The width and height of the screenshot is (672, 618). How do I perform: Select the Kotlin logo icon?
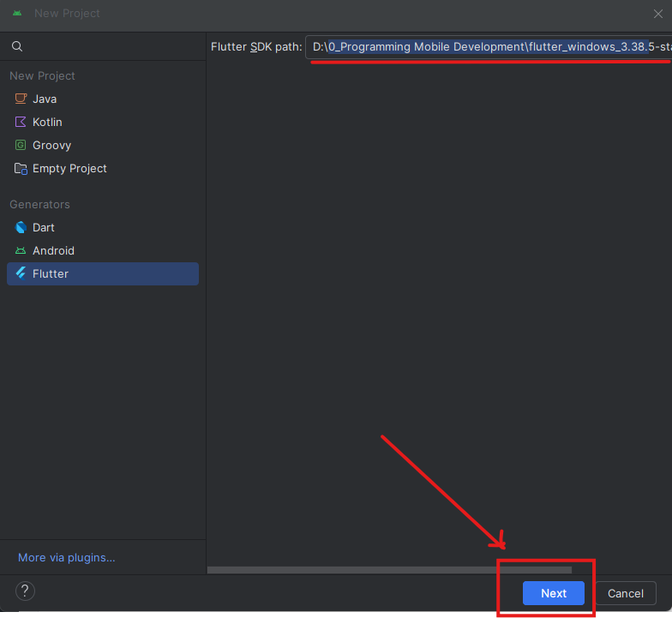21,122
